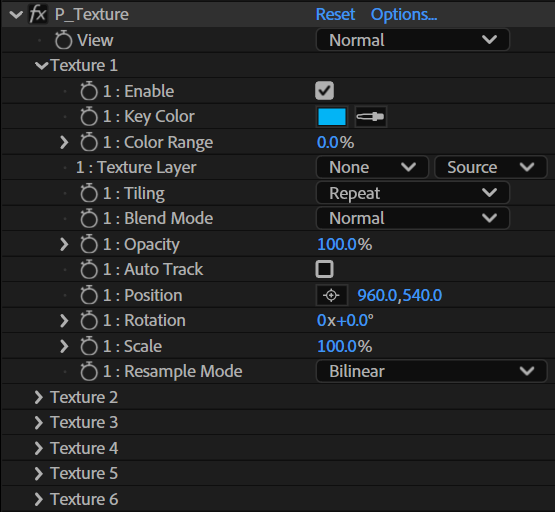Click the blue Key Color swatch
The height and width of the screenshot is (512, 555).
pos(332,116)
